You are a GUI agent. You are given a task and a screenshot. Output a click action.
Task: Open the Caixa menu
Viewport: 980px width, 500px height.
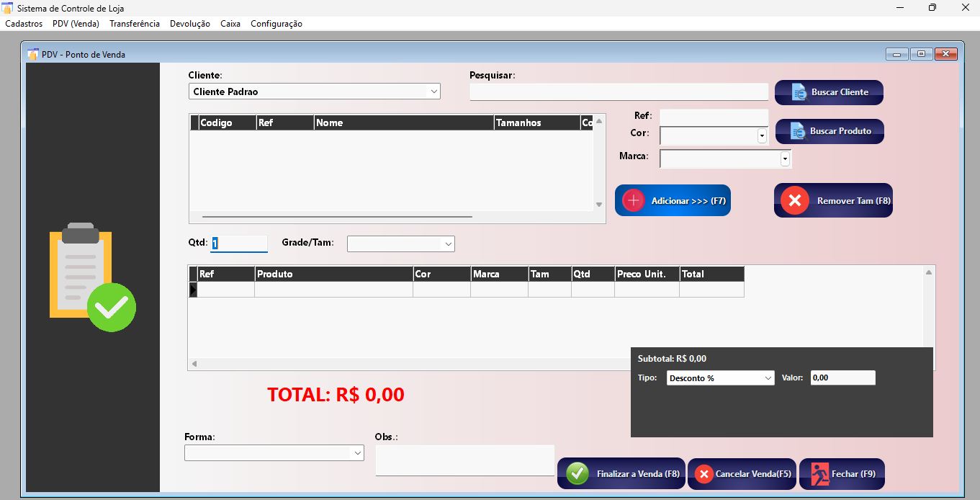(x=230, y=24)
